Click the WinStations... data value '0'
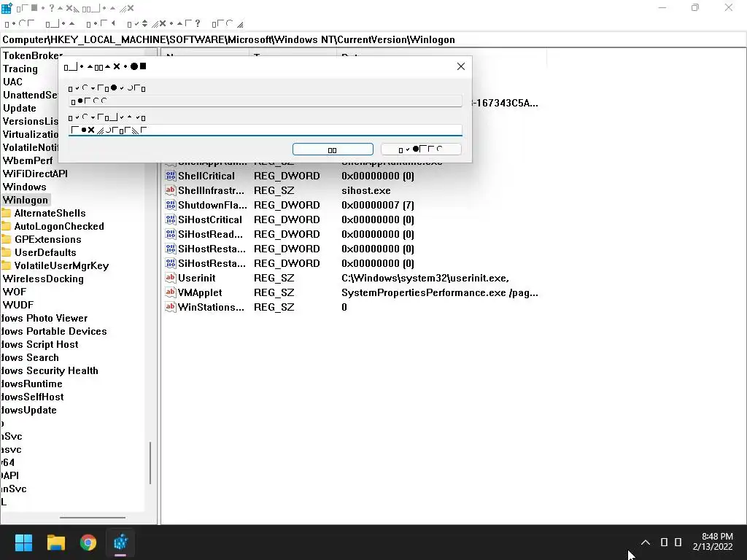 click(344, 307)
